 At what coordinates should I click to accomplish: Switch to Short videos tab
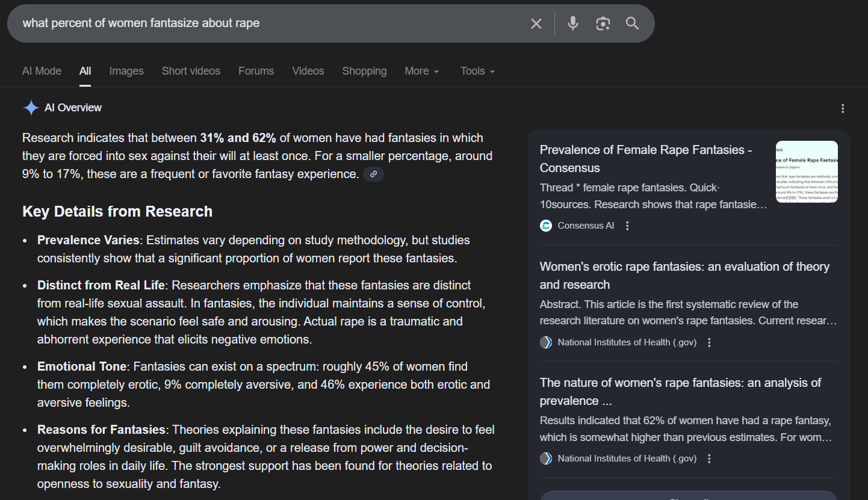[x=191, y=71]
